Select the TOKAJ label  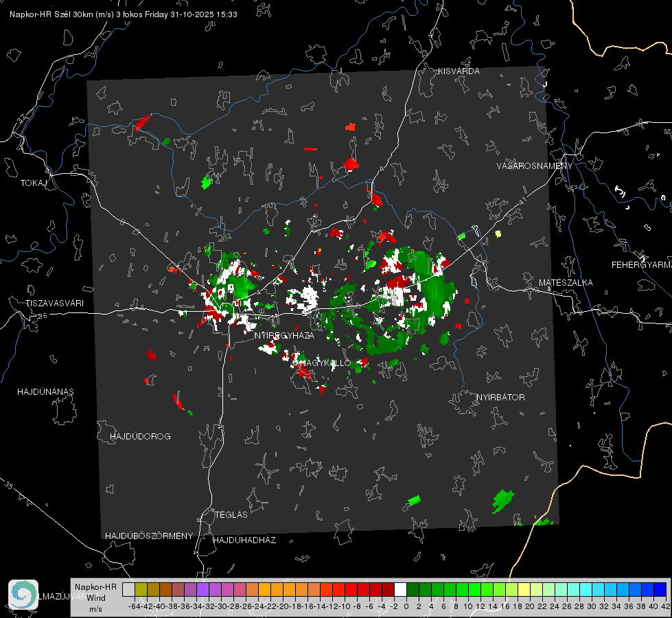click(34, 183)
